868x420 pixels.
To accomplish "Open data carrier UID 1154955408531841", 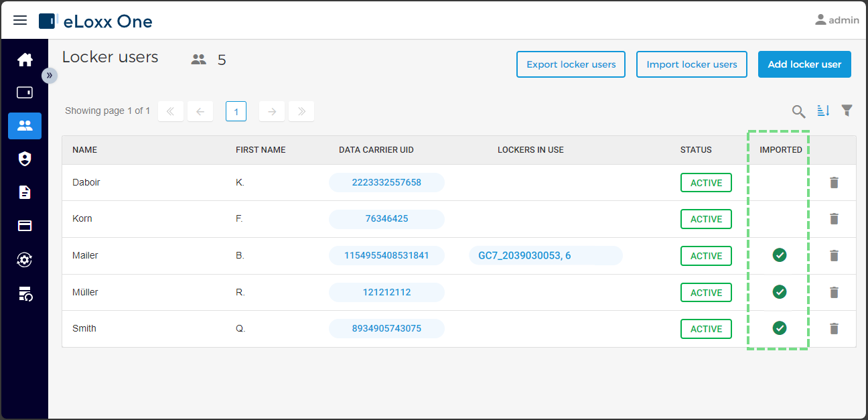I will tap(386, 255).
